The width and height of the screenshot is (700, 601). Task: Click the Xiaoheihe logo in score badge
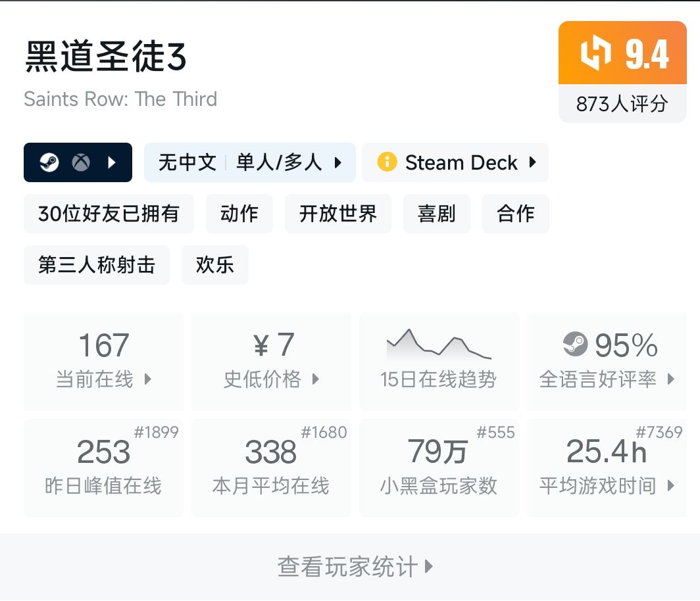tap(595, 54)
